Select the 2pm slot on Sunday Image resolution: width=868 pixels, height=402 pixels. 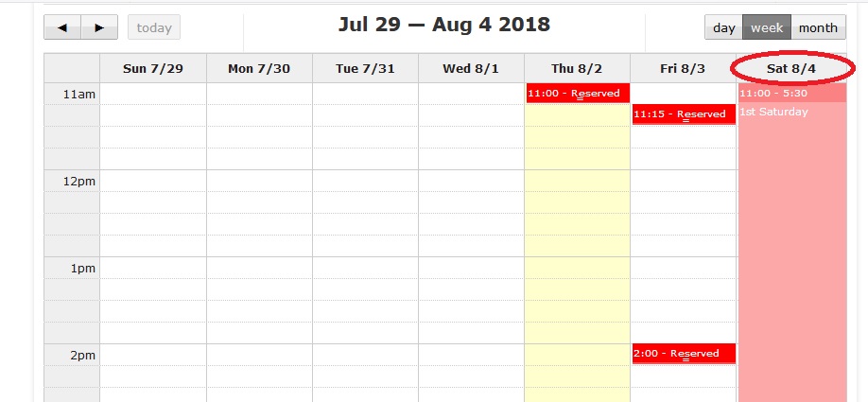[x=152, y=355]
